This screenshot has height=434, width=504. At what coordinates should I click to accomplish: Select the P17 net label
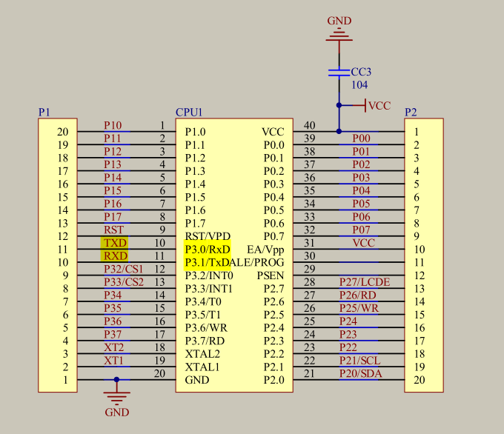point(113,217)
